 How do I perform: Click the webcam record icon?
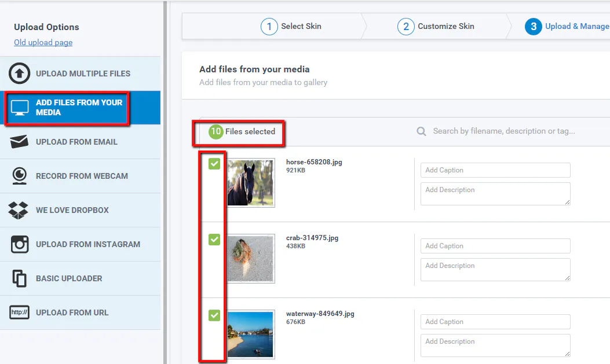pos(20,176)
